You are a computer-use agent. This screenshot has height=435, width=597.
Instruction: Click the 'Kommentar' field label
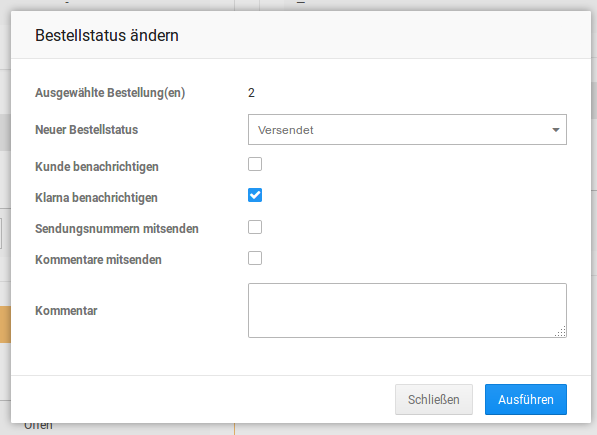pyautogui.click(x=66, y=311)
